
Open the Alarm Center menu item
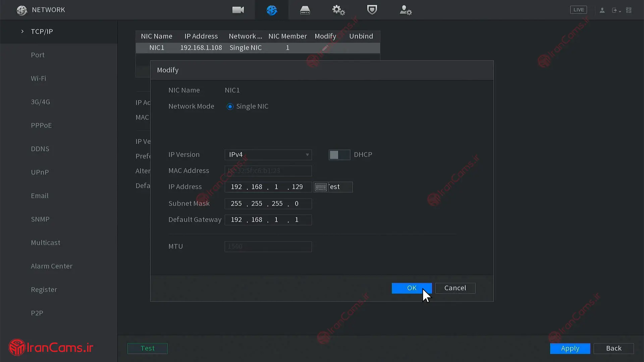click(x=51, y=266)
